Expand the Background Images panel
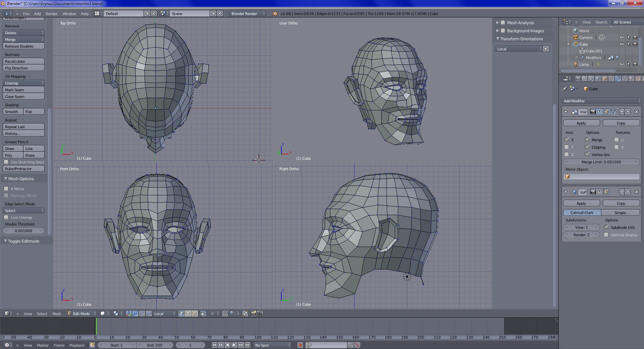This screenshot has width=644, height=349. click(x=525, y=31)
